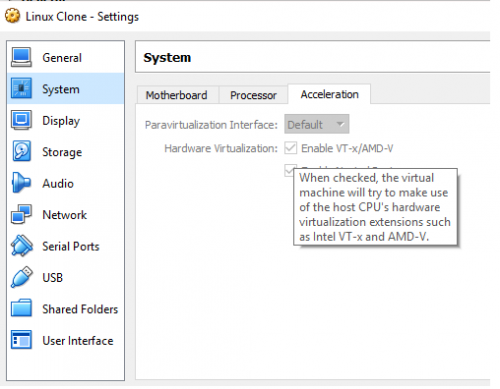Viewport: 500px width, 389px height.
Task: Click the USB connector icon
Action: pyautogui.click(x=21, y=277)
